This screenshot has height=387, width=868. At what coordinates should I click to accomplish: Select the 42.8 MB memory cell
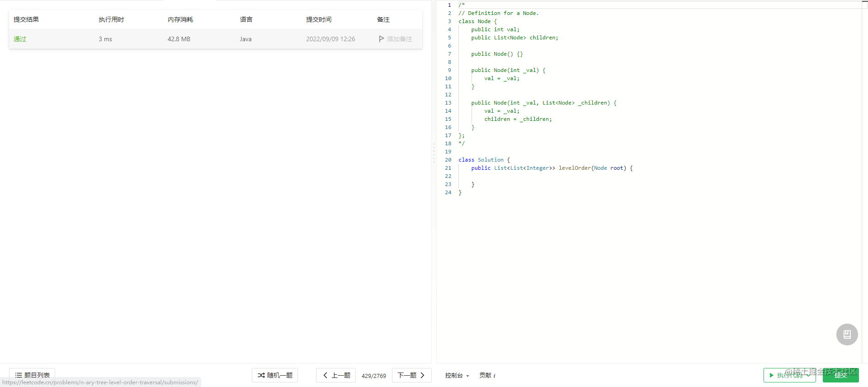[x=179, y=39]
